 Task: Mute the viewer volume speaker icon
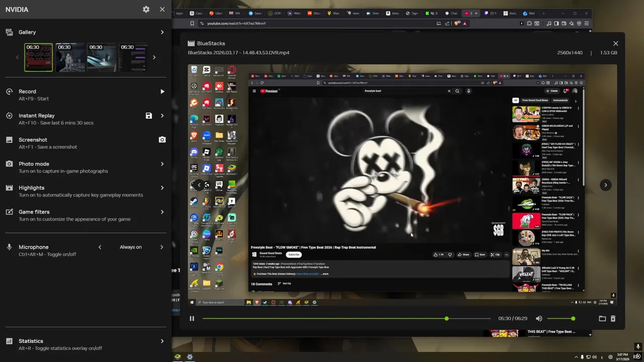click(539, 318)
